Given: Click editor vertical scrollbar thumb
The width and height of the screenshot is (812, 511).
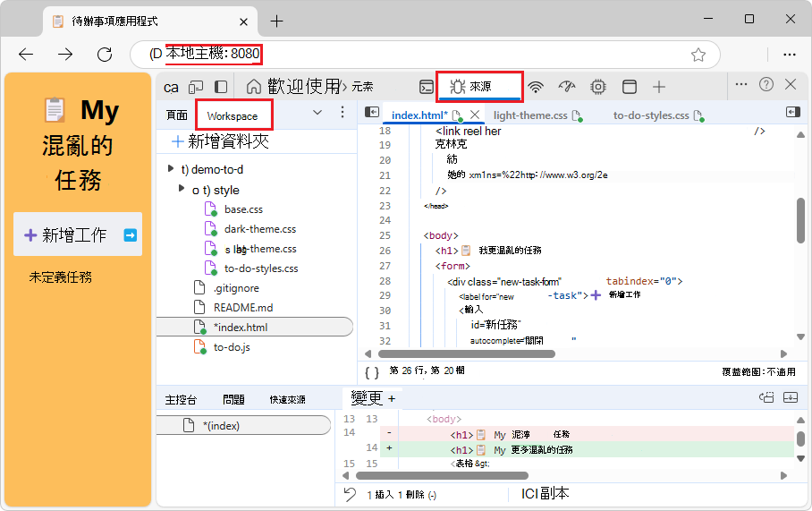Looking at the screenshot, I should [x=801, y=220].
